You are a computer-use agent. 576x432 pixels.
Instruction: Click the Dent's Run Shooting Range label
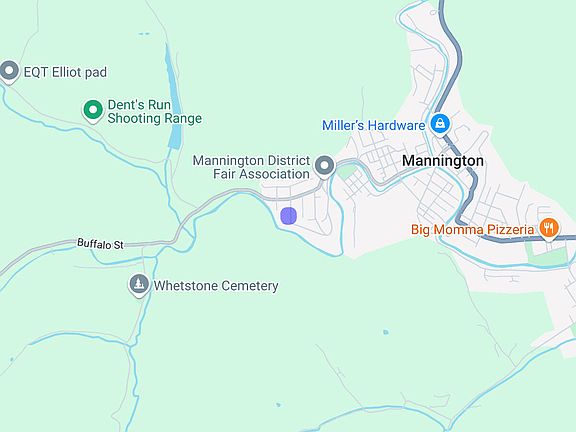tap(155, 112)
